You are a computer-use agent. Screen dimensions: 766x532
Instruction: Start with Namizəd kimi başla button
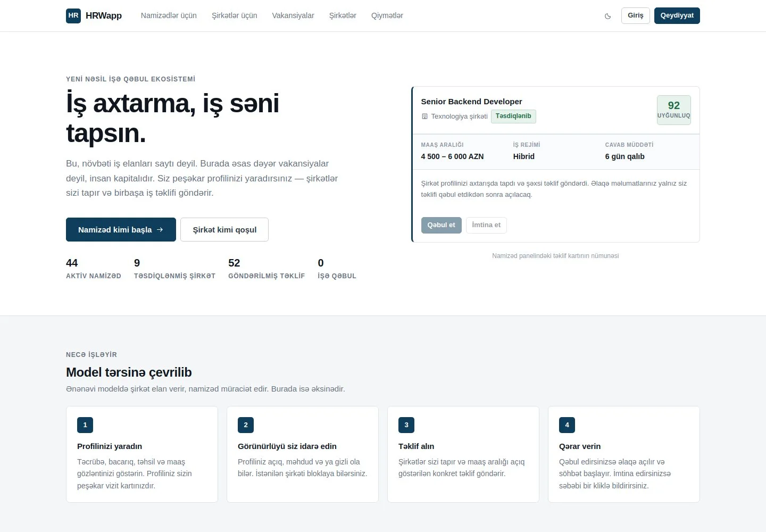pos(121,229)
